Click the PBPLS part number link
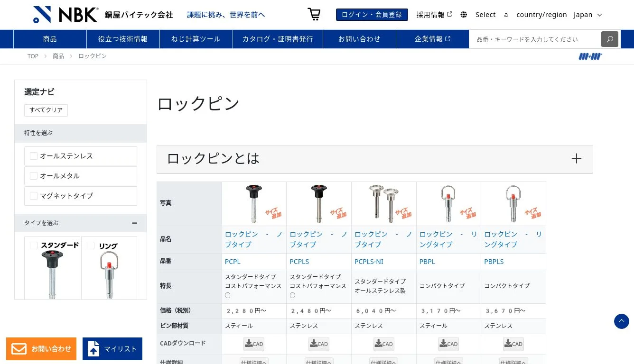 click(x=494, y=262)
